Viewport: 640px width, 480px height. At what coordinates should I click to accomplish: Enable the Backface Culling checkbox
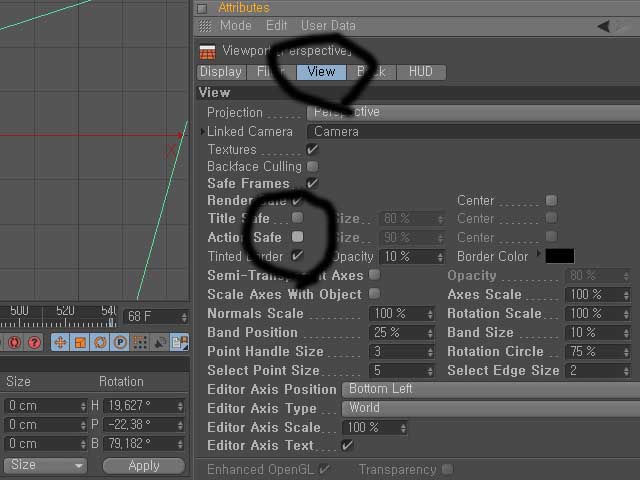pos(312,167)
